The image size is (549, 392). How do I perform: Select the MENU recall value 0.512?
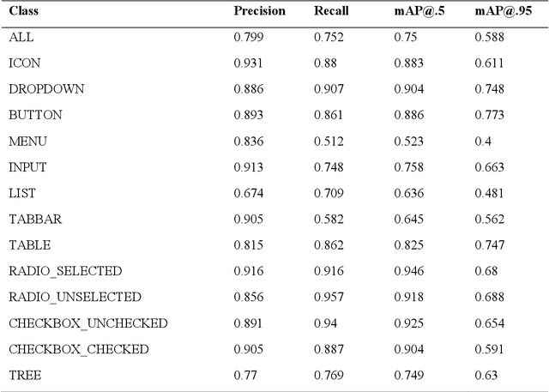(329, 142)
